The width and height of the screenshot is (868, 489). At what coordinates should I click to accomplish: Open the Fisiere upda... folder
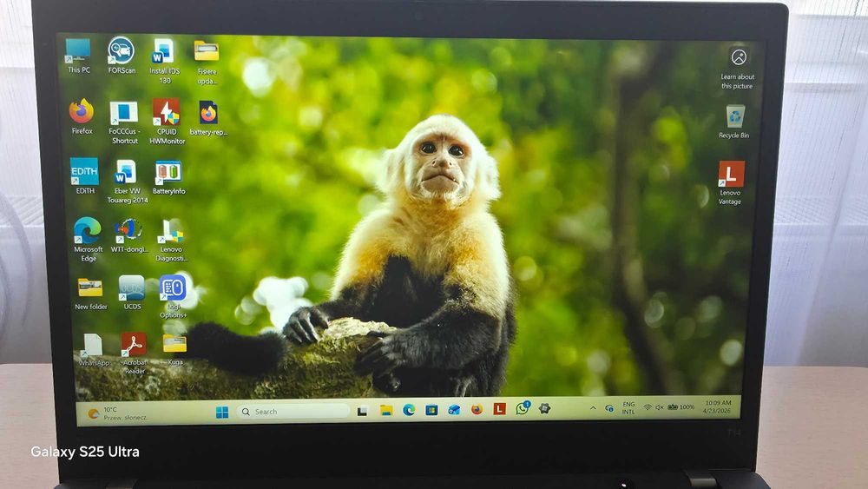tap(207, 62)
